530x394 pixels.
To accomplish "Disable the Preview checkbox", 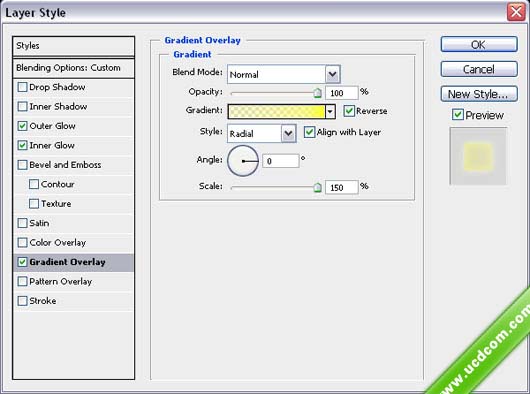I will 457,115.
